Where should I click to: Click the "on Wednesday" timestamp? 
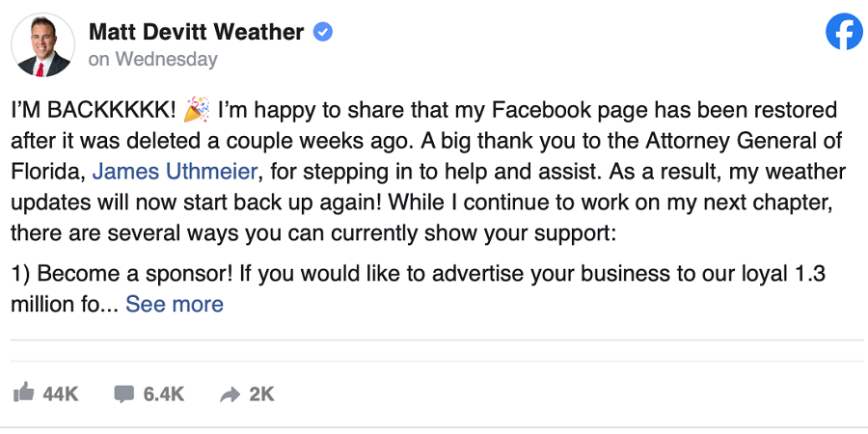[x=152, y=59]
